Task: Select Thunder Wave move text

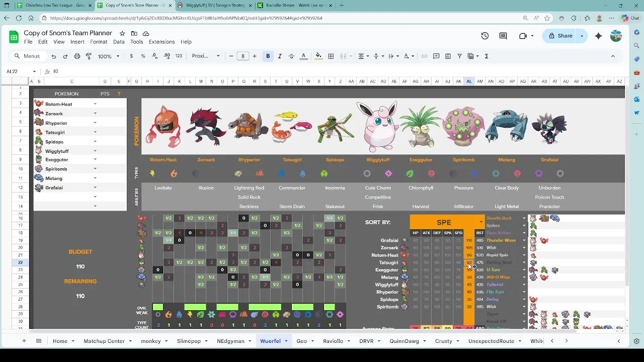Action: click(501, 240)
